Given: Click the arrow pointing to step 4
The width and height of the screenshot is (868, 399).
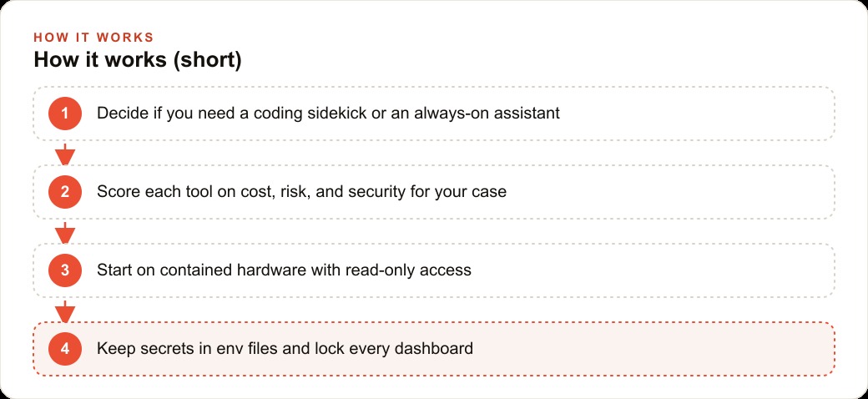Looking at the screenshot, I should 65,311.
